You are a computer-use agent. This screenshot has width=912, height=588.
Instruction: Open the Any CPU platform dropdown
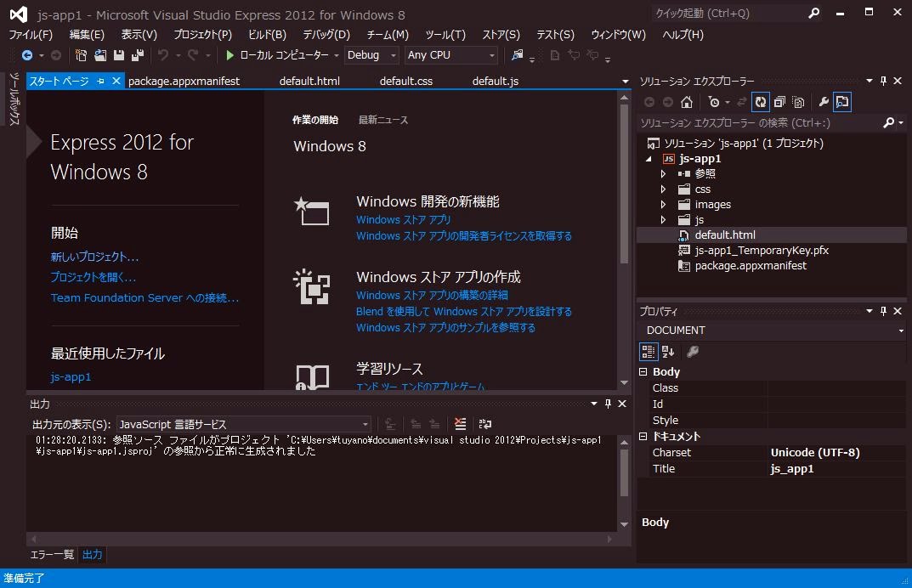tap(450, 55)
